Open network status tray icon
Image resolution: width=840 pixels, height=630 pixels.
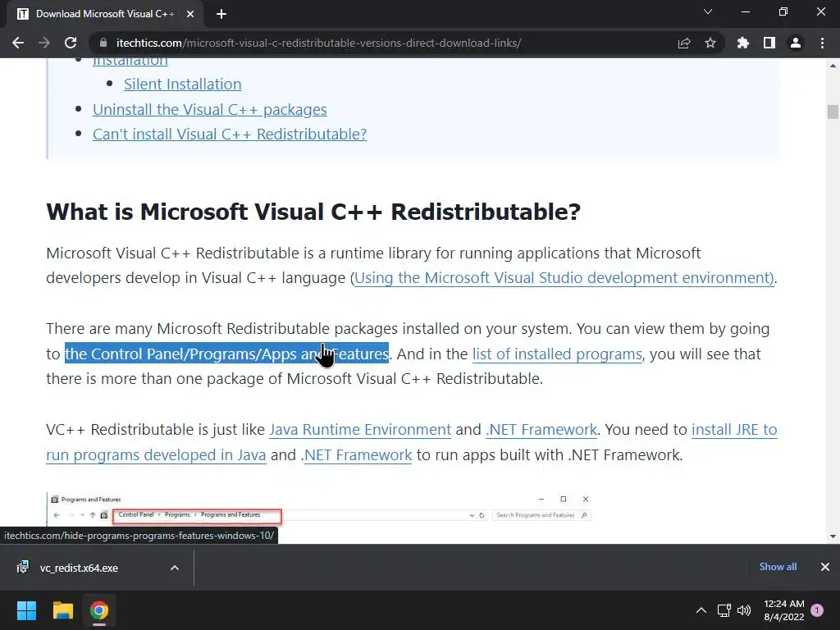(x=724, y=610)
